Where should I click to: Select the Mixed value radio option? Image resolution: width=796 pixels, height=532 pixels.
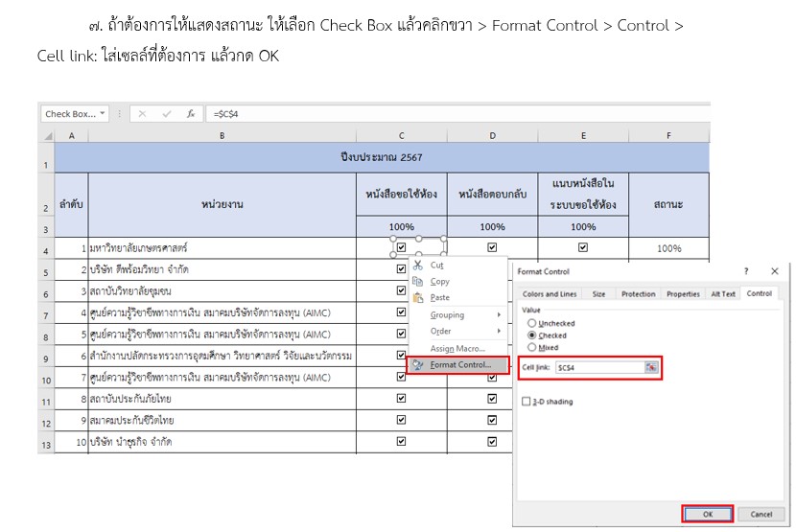532,347
